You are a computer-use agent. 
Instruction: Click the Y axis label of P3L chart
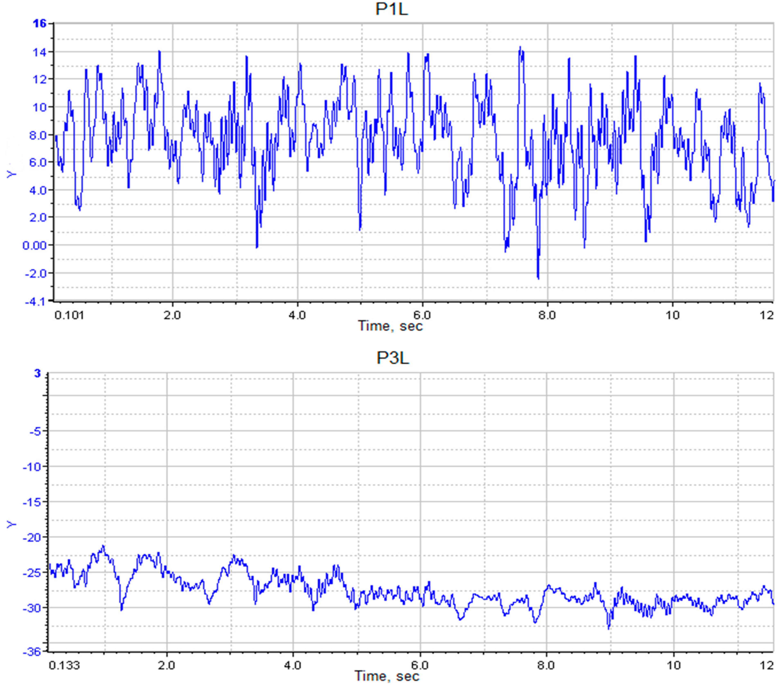tap(11, 524)
